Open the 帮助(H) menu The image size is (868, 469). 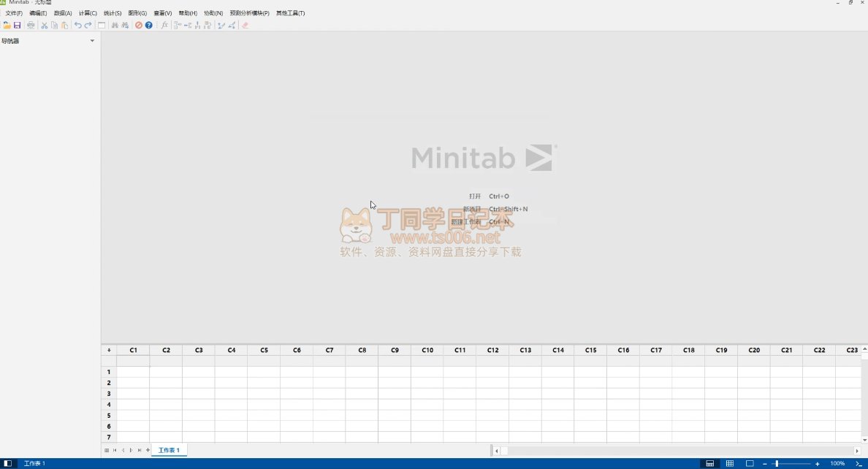(x=188, y=12)
